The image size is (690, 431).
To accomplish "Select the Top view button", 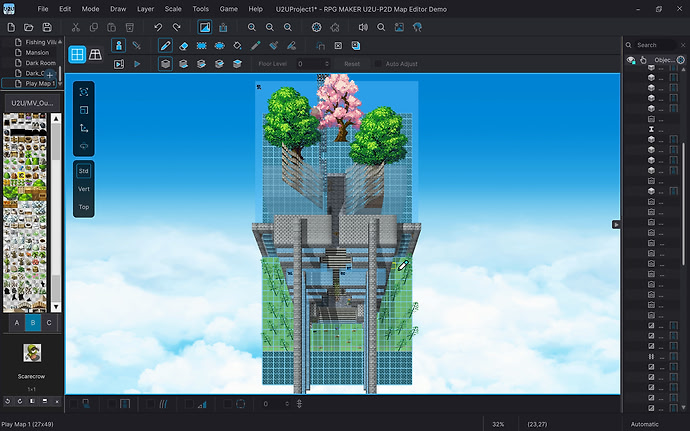I will [84, 207].
